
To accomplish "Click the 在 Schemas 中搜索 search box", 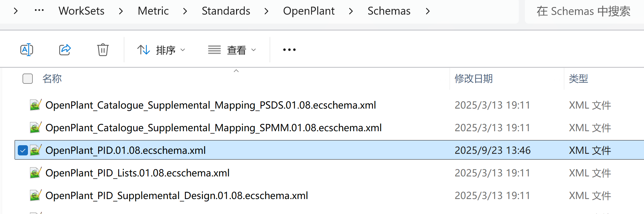I will 583,11.
